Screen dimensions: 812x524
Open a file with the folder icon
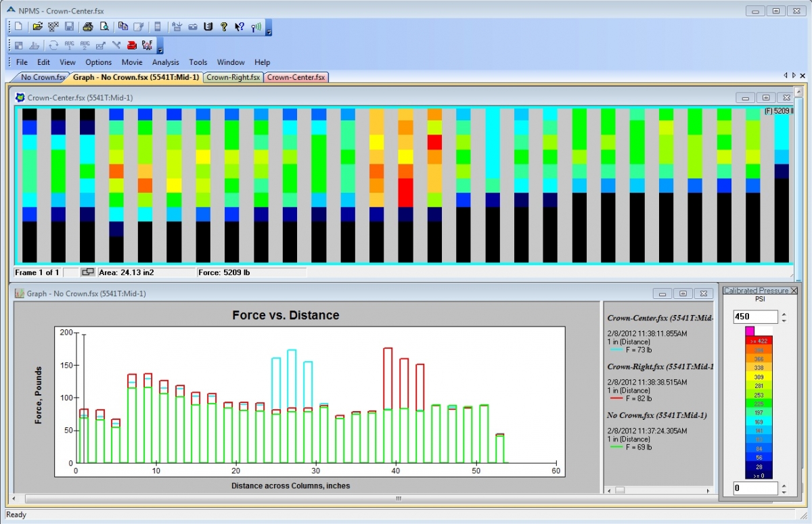(x=37, y=27)
